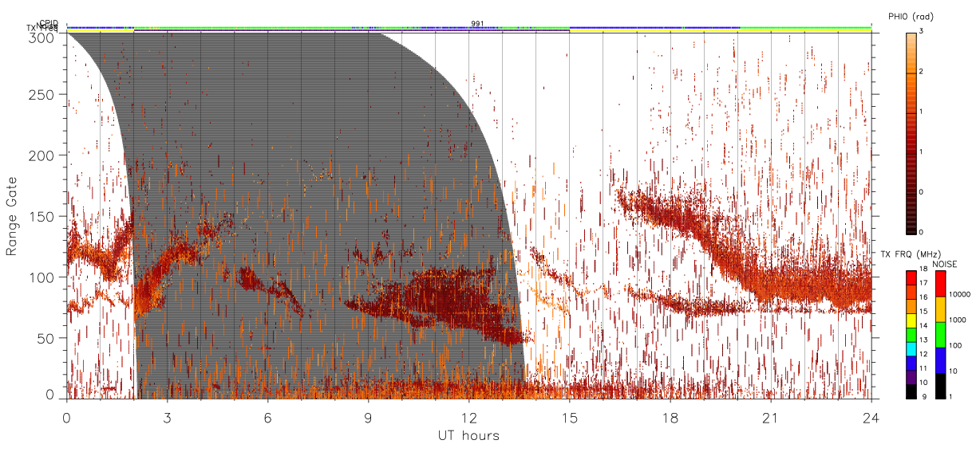Pick blue swatch in NOISE legend
The width and height of the screenshot is (980, 452).
click(x=939, y=360)
